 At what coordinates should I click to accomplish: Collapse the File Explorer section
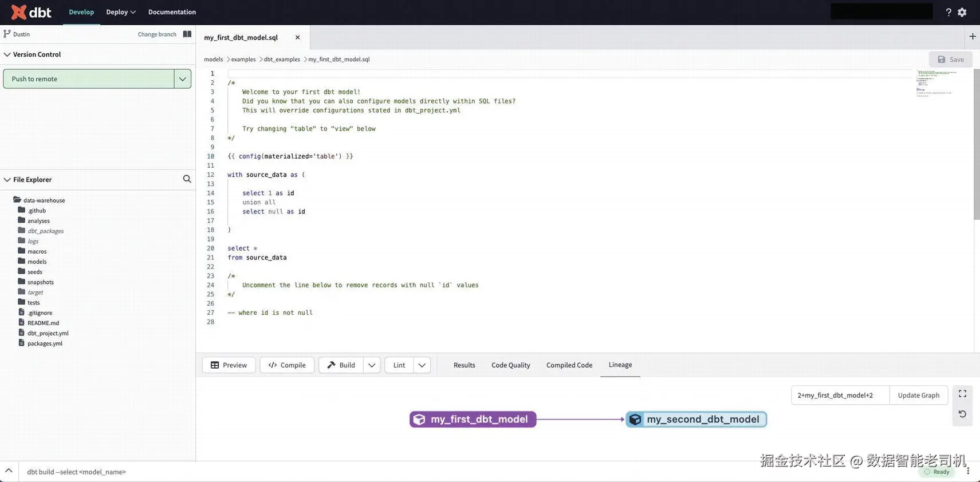coord(7,180)
